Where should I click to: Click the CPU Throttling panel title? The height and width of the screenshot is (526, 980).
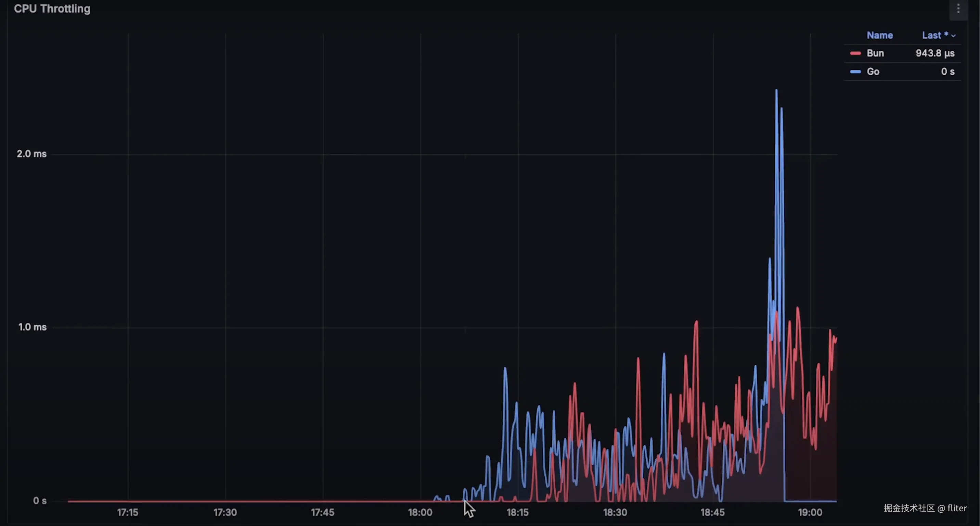52,9
